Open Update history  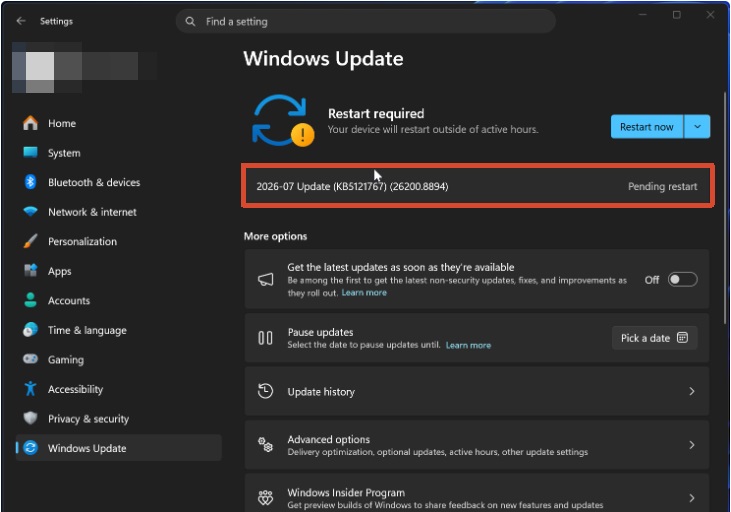pos(476,391)
